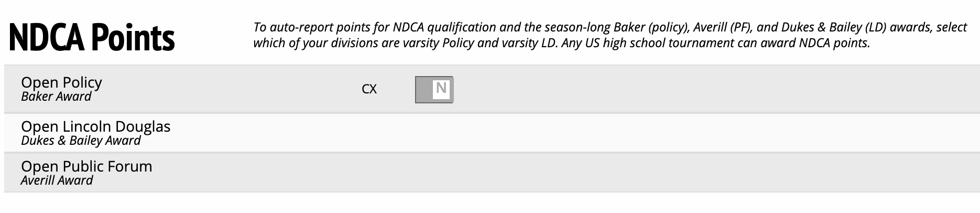Click the Open Lincoln Douglas row title
980x213 pixels.
pos(95,126)
